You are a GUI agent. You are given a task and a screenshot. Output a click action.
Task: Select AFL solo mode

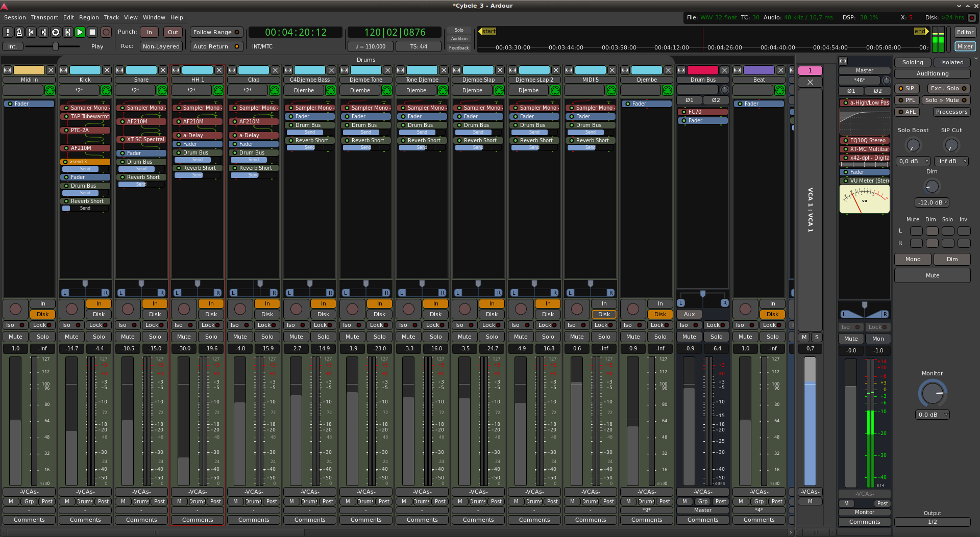click(x=907, y=112)
